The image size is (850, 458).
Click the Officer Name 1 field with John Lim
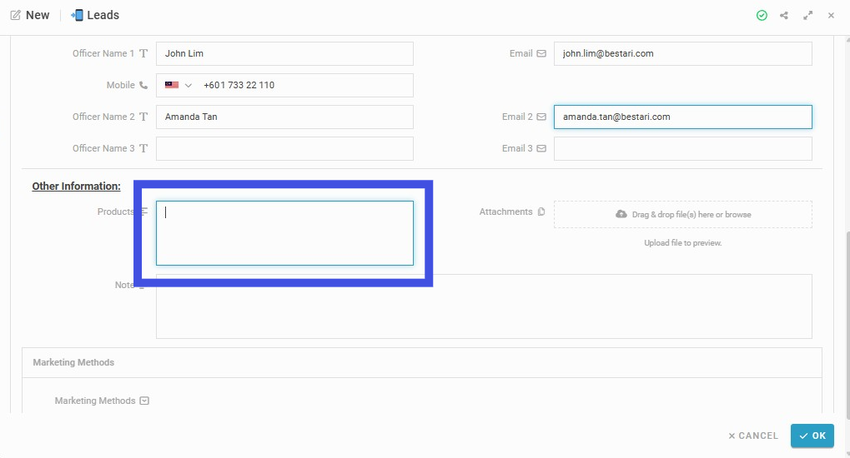285,54
